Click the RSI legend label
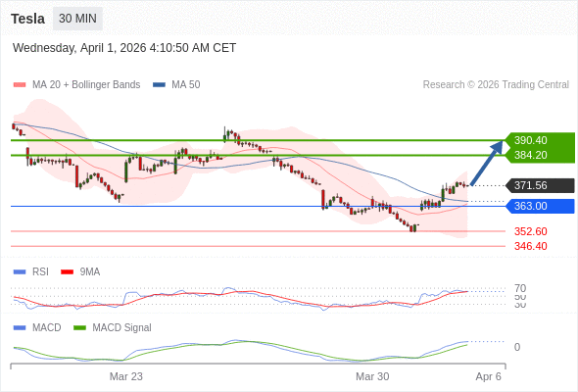 [x=40, y=272]
